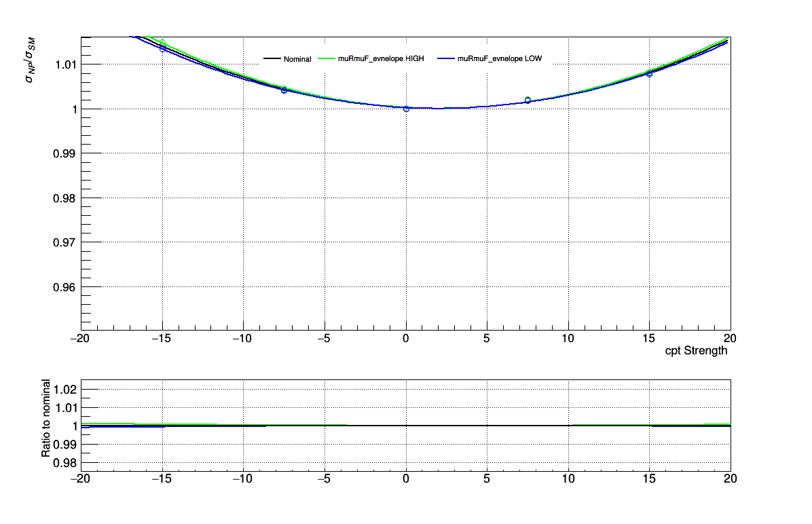Click the 20 x-axis label of ratio panel
The width and height of the screenshot is (812, 524).
click(730, 479)
